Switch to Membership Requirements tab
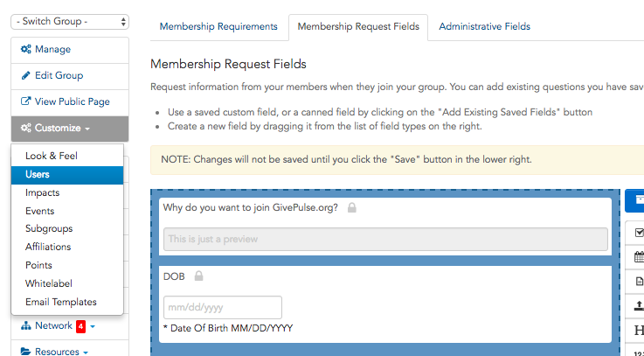This screenshot has height=356, width=644. (x=218, y=27)
